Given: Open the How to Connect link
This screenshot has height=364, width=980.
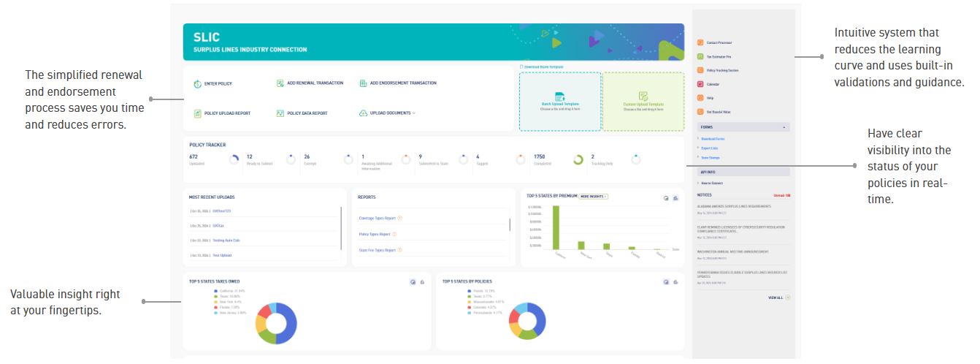Looking at the screenshot, I should click(712, 183).
